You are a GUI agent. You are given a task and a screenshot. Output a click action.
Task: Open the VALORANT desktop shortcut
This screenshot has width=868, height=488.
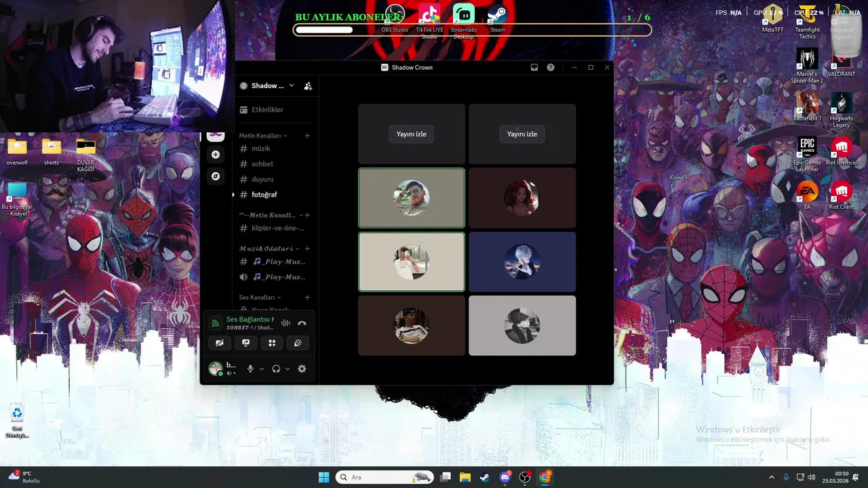pyautogui.click(x=842, y=62)
